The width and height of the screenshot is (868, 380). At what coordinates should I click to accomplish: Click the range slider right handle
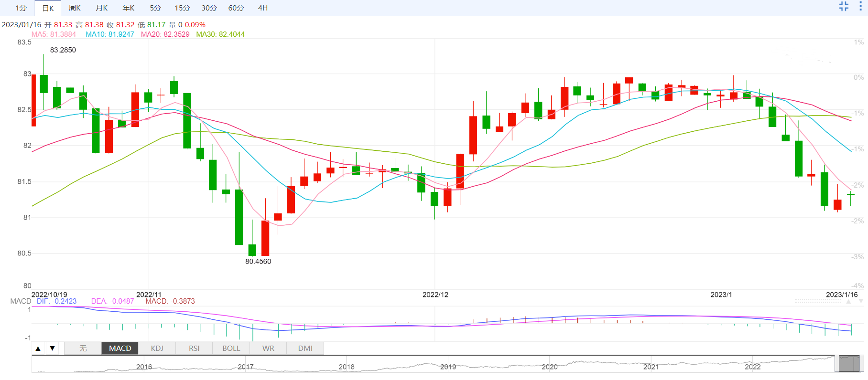(x=861, y=364)
